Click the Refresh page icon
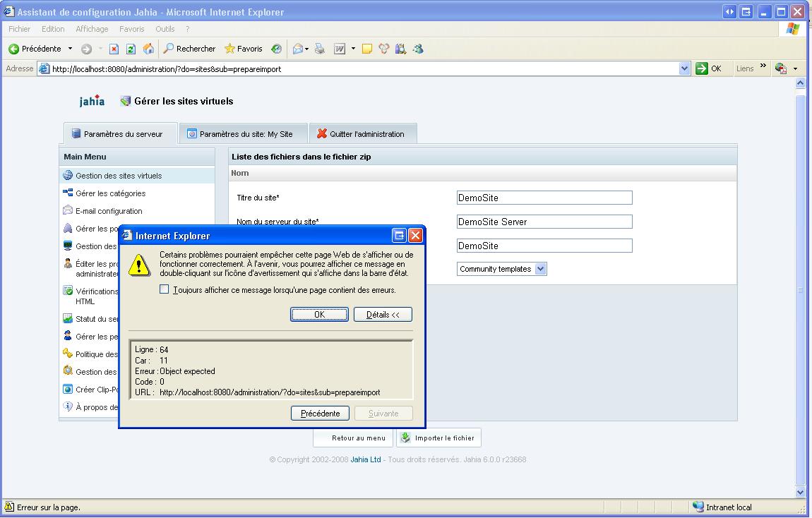Image resolution: width=812 pixels, height=518 pixels. point(131,49)
